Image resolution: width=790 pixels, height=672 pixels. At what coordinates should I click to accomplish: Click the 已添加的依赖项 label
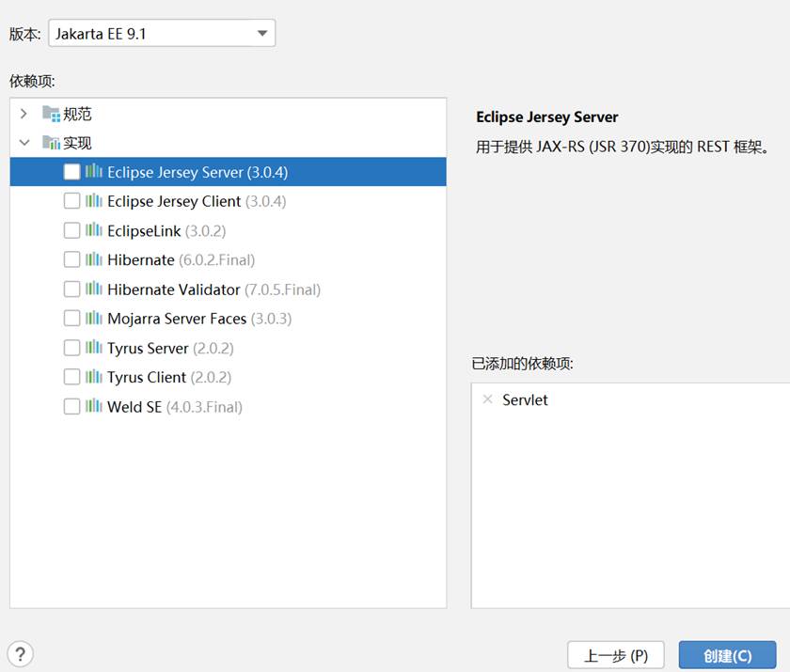pyautogui.click(x=523, y=363)
